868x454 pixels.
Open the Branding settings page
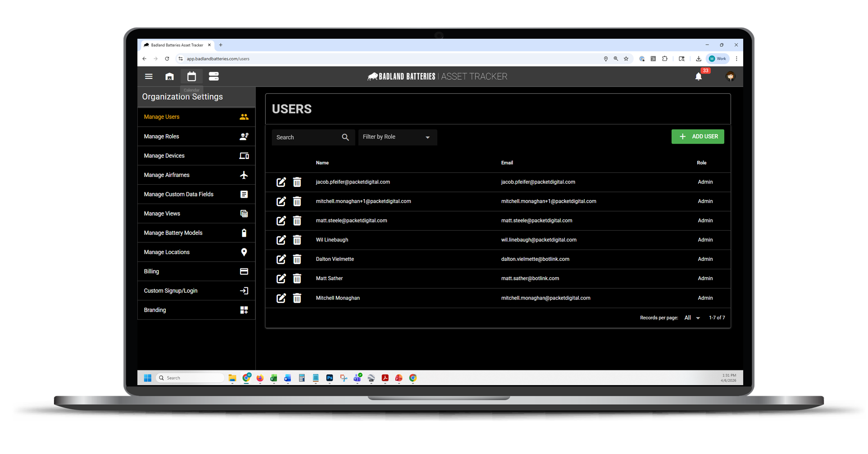click(196, 310)
